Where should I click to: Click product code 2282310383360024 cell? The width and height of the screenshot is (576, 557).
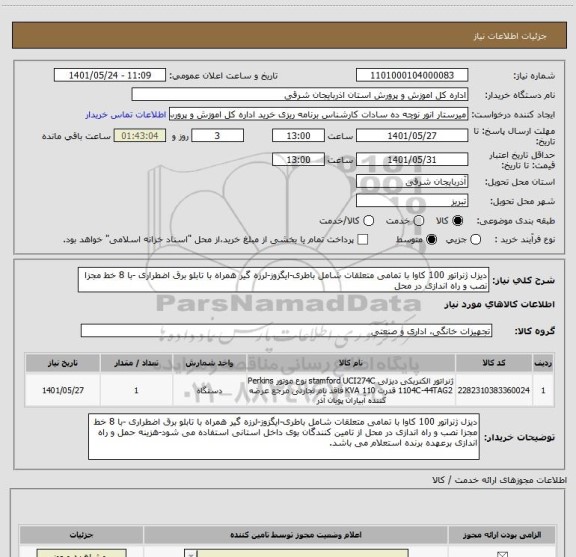494,390
